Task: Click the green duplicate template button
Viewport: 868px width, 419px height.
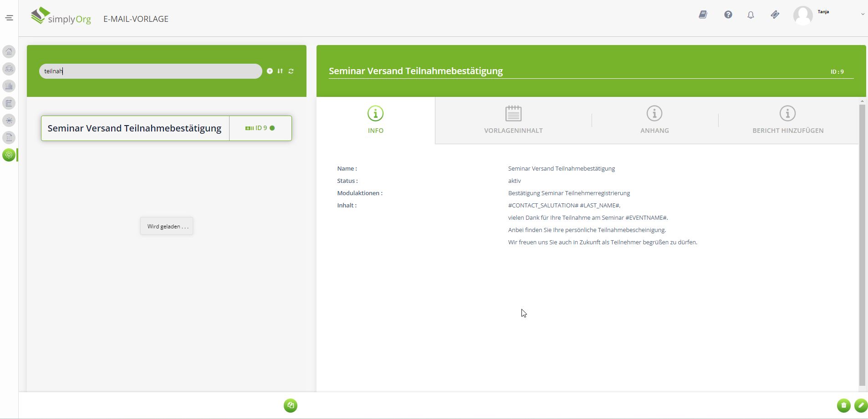Action: pos(291,405)
